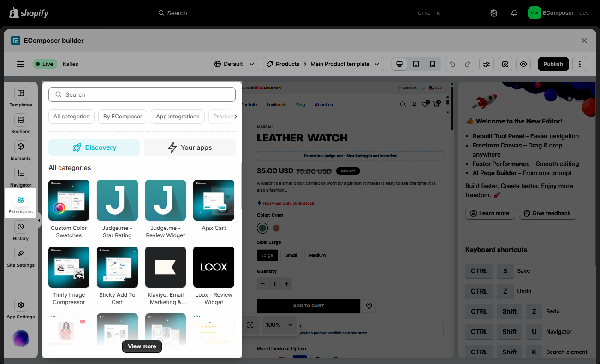Open the Navigator panel icon
The height and width of the screenshot is (364, 600).
coord(21,174)
